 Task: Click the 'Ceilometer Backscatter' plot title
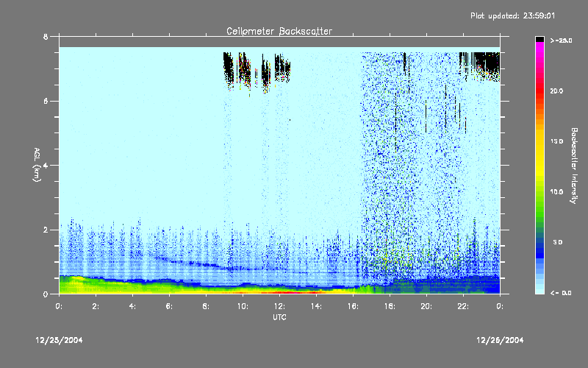pyautogui.click(x=279, y=31)
